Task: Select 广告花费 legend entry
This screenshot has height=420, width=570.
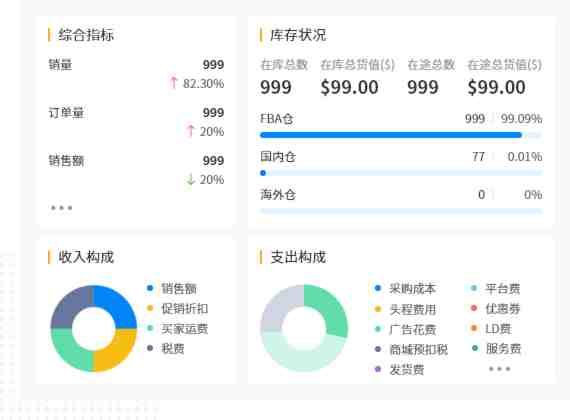Action: pos(405,329)
